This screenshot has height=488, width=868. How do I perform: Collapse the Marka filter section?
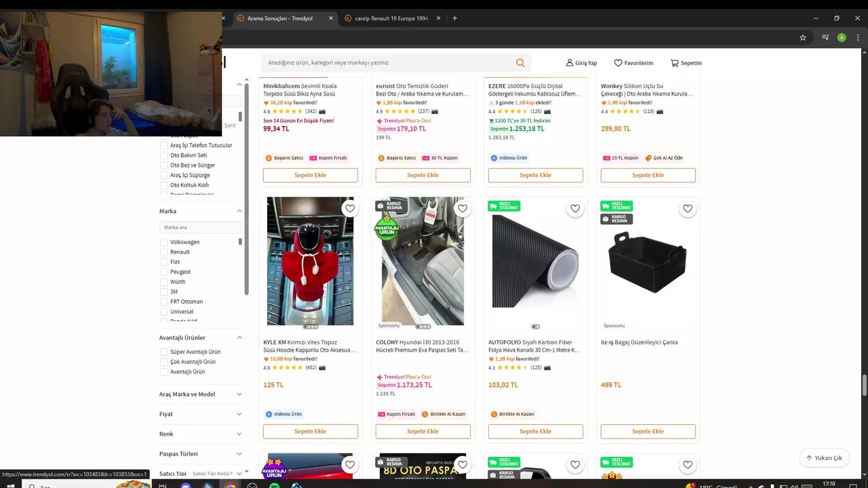pyautogui.click(x=239, y=211)
